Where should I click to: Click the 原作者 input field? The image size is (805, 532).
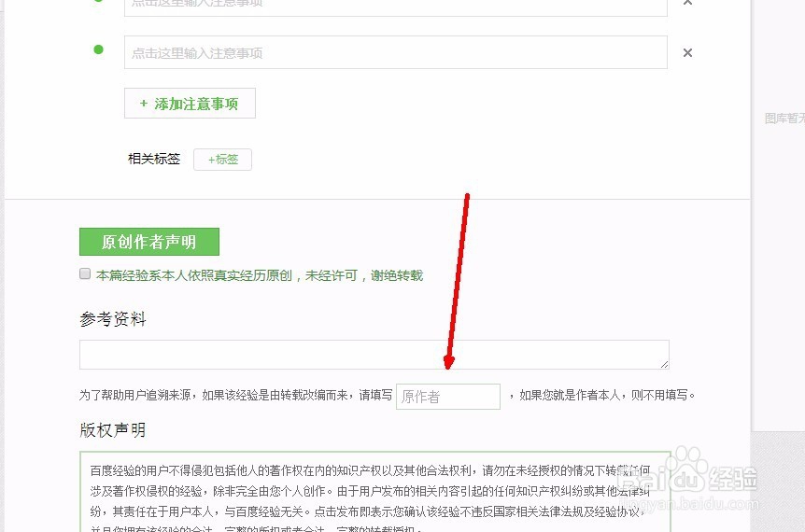coord(447,397)
